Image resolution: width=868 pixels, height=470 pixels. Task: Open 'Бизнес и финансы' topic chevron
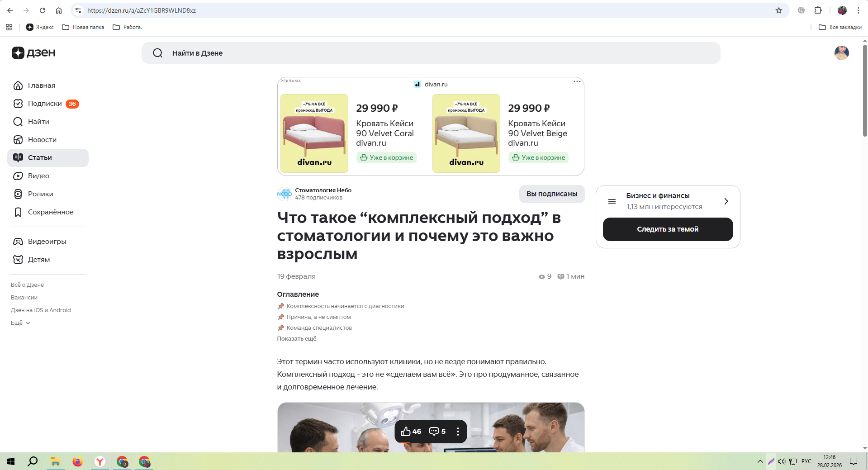pos(726,201)
